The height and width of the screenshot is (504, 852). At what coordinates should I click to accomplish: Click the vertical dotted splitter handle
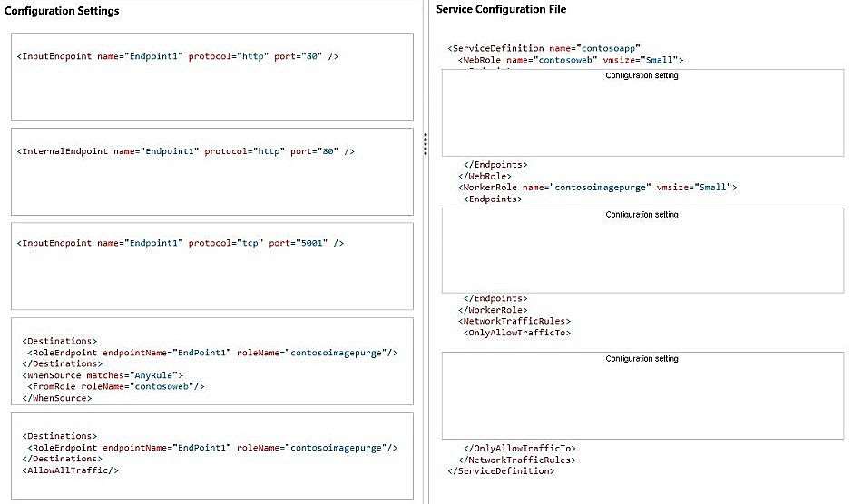426,144
